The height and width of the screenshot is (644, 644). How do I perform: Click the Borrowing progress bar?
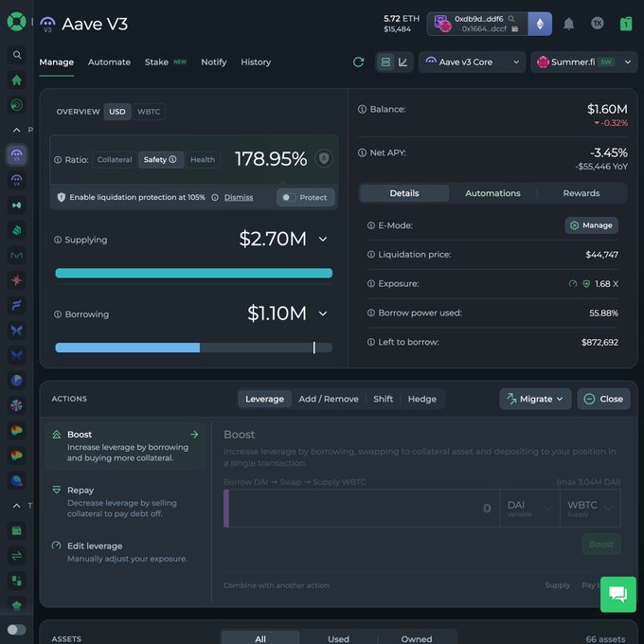(194, 348)
